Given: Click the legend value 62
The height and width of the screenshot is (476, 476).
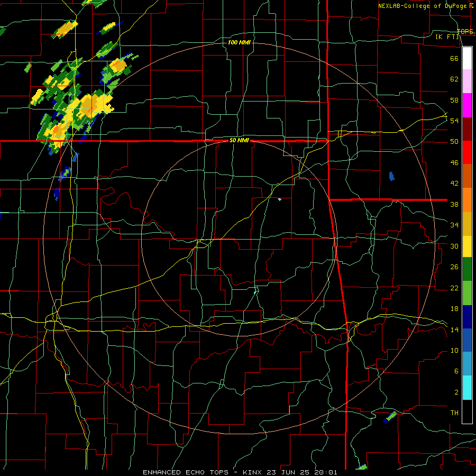Looking at the screenshot, I should [x=454, y=79].
